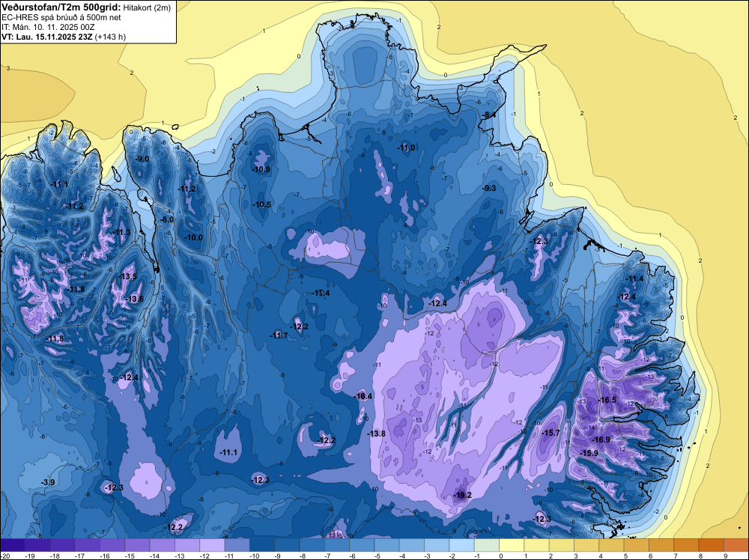This screenshot has height=560, width=749.
Task: Click the -8.4 temperature label
Action: click(x=488, y=115)
